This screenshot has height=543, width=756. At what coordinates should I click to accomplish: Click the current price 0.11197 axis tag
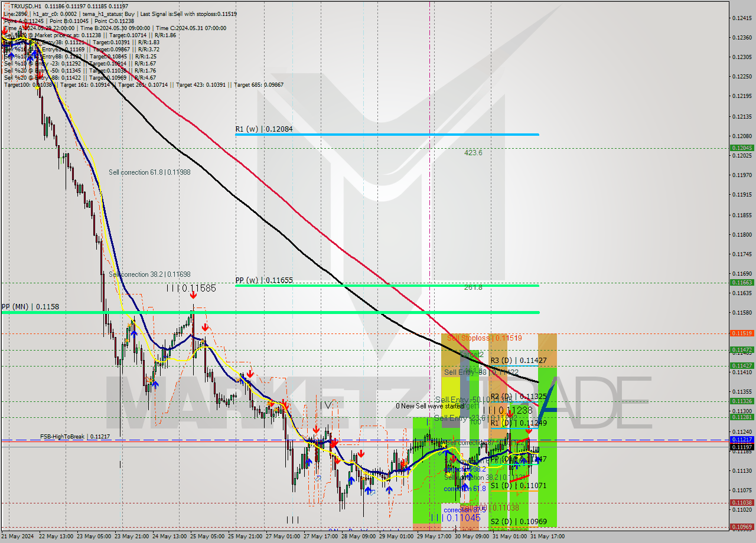coord(742,447)
